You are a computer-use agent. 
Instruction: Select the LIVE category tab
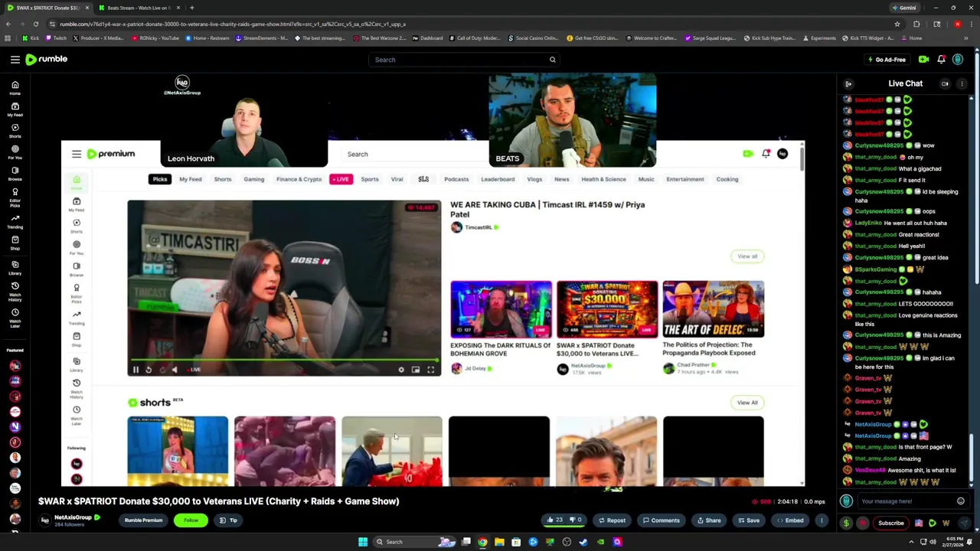(341, 179)
